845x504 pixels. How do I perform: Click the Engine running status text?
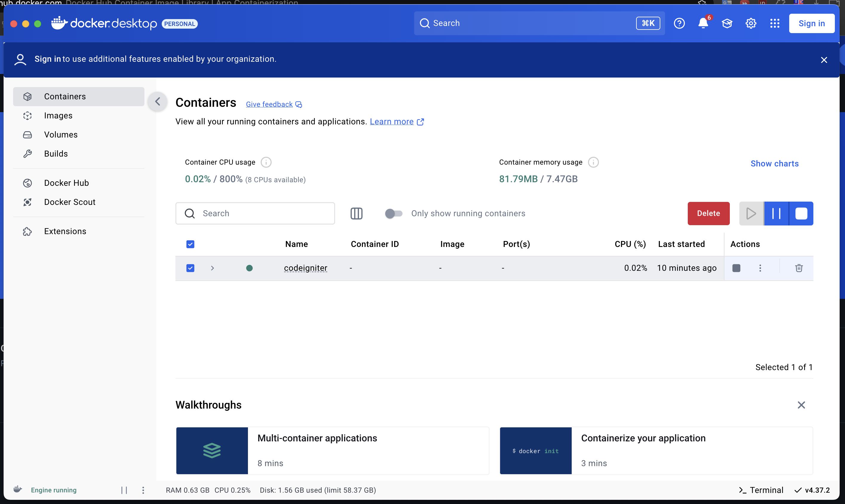54,490
